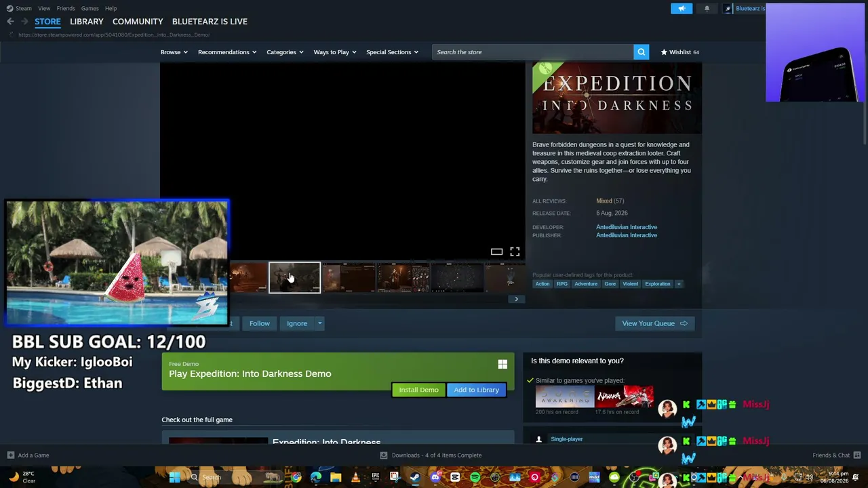Image resolution: width=868 pixels, height=488 pixels.
Task: Click the Windows Start button
Action: pos(174,478)
